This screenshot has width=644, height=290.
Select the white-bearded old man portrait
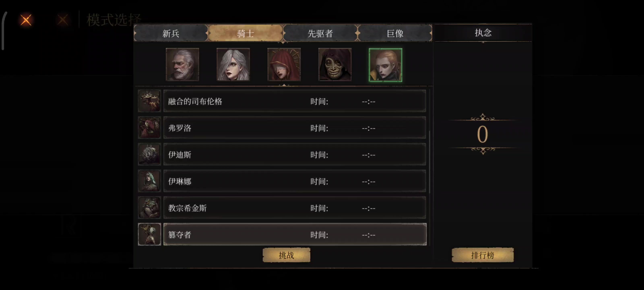coord(182,65)
